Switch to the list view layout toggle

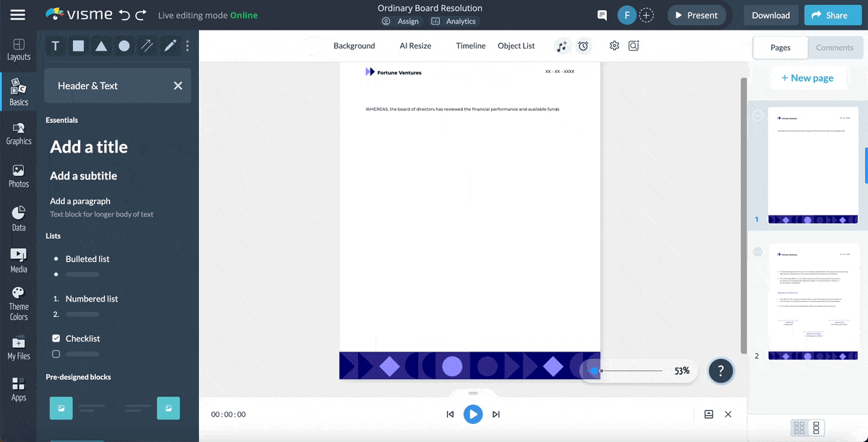tap(816, 428)
